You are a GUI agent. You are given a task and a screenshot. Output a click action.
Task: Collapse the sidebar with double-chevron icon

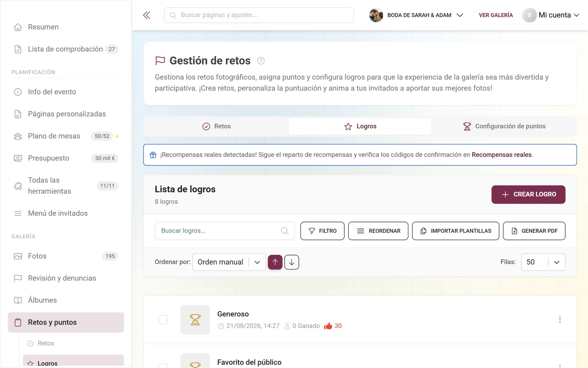[147, 15]
